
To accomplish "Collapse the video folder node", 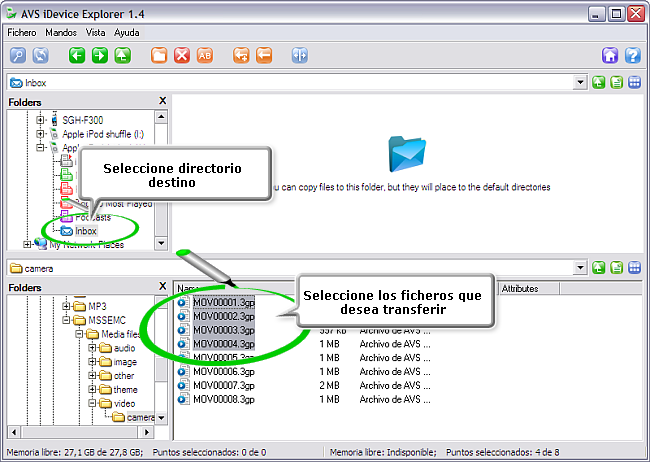I will coord(92,403).
